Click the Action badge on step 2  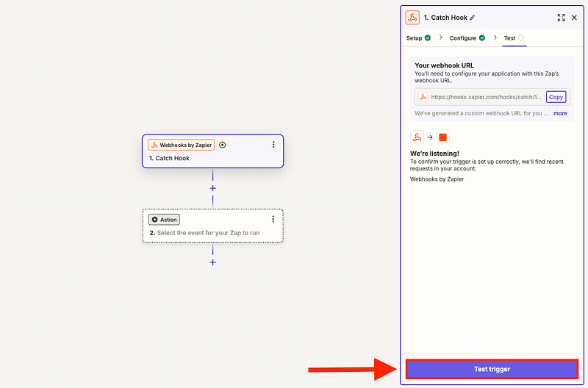pyautogui.click(x=164, y=219)
